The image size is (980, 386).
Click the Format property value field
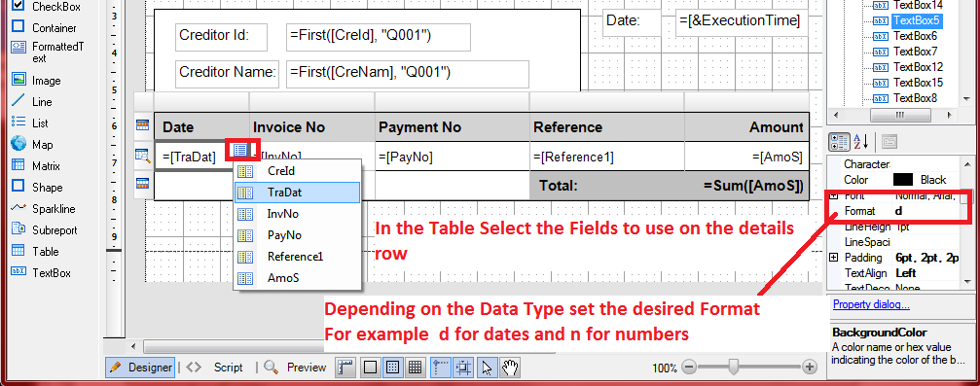click(926, 211)
